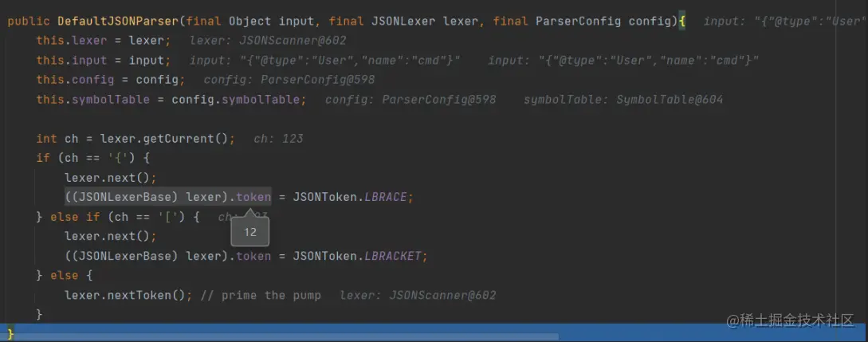
Task: Click the highlighted opening brace after config)
Action: coord(682,22)
